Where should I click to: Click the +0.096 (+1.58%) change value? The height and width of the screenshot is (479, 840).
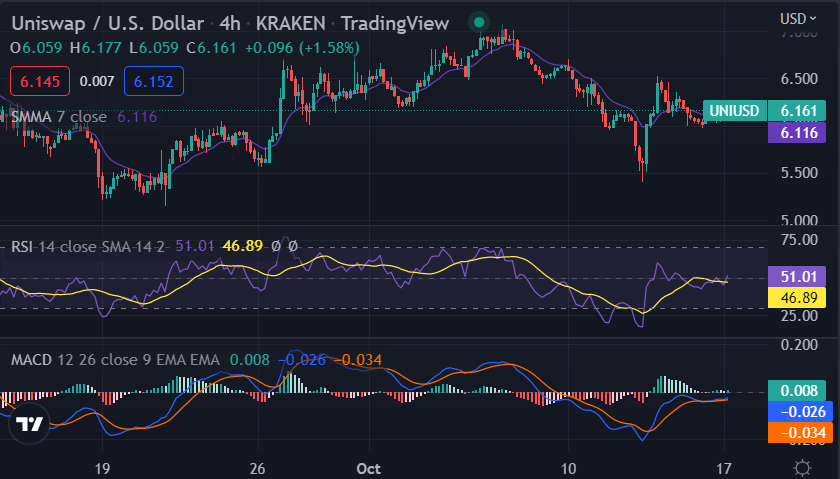[x=302, y=48]
